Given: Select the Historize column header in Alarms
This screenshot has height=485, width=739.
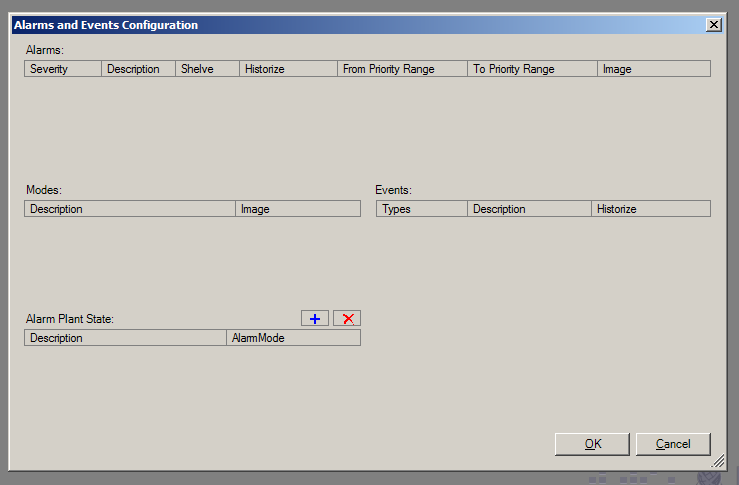Looking at the screenshot, I should pyautogui.click(x=288, y=69).
